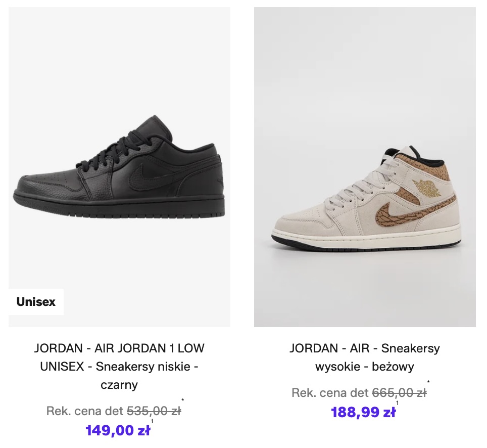Open the Sneakersy wysokie - beżowy title link
This screenshot has width=487, height=448.
365,357
